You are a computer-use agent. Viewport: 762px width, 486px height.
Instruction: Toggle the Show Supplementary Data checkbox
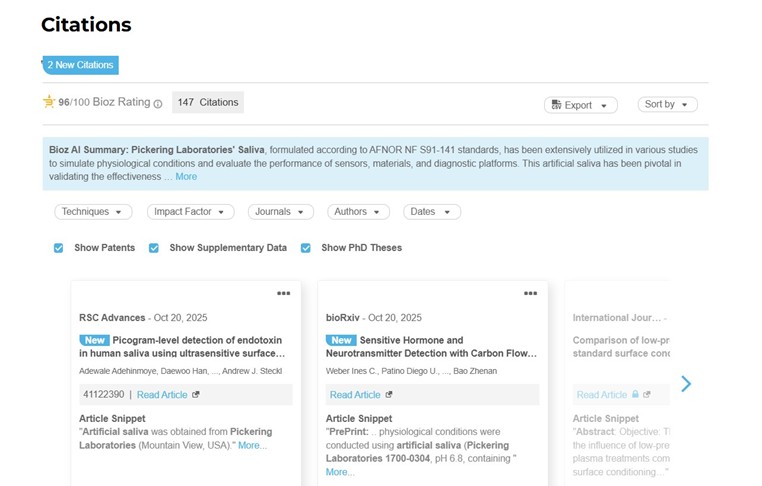(154, 248)
